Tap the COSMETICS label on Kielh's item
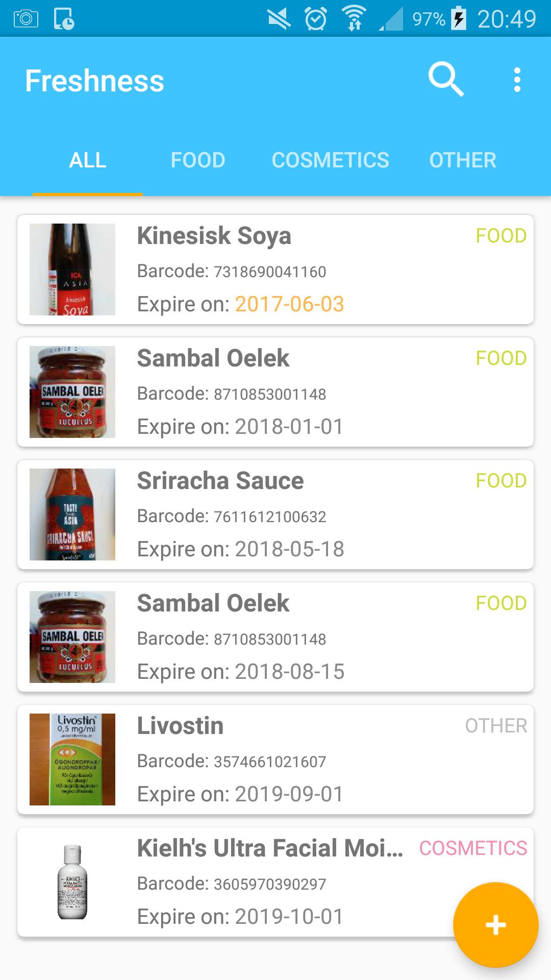The height and width of the screenshot is (980, 551). (x=473, y=848)
